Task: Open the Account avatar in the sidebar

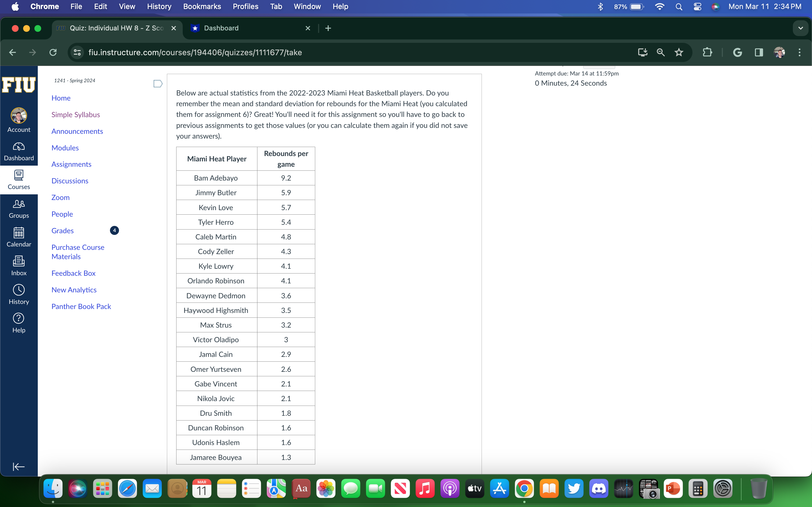Action: [18, 116]
